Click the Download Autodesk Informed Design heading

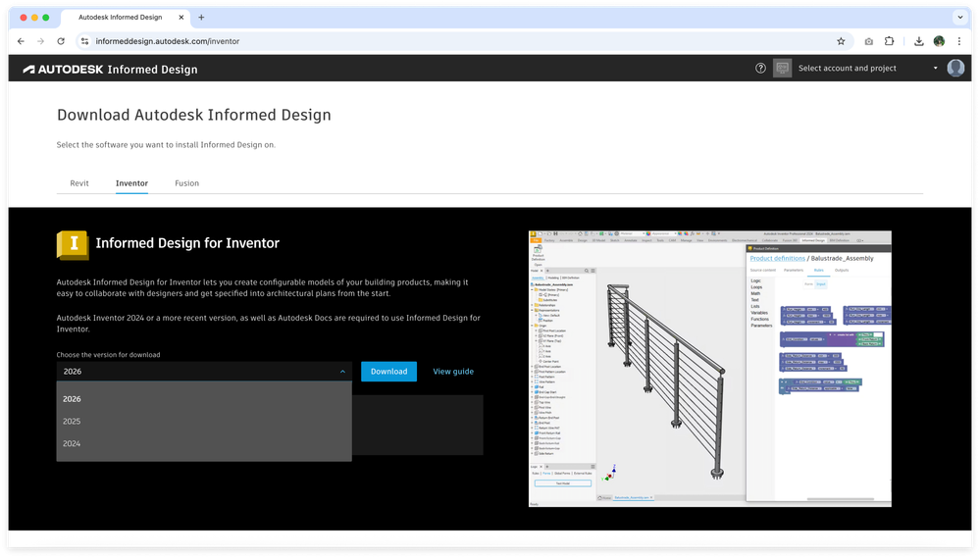pos(194,115)
